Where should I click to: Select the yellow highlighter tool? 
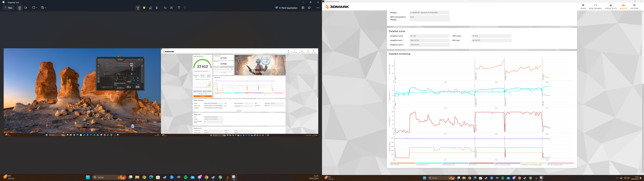point(144,8)
